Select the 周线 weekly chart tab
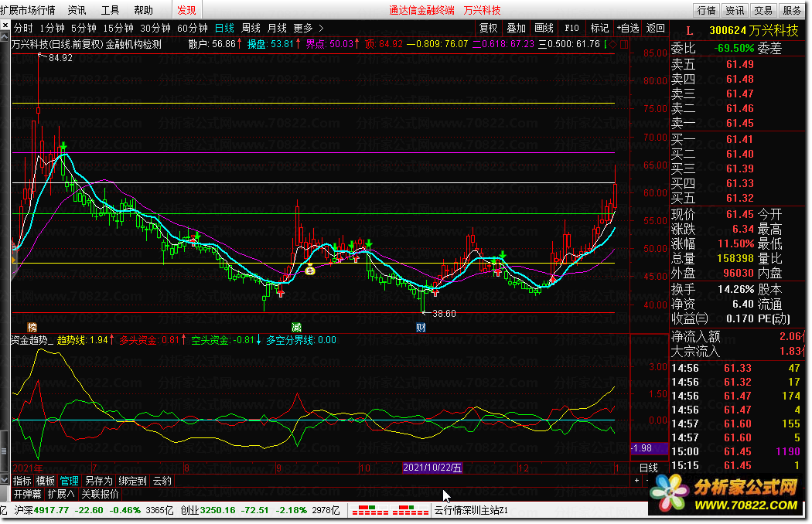This screenshot has width=812, height=524. click(x=251, y=29)
